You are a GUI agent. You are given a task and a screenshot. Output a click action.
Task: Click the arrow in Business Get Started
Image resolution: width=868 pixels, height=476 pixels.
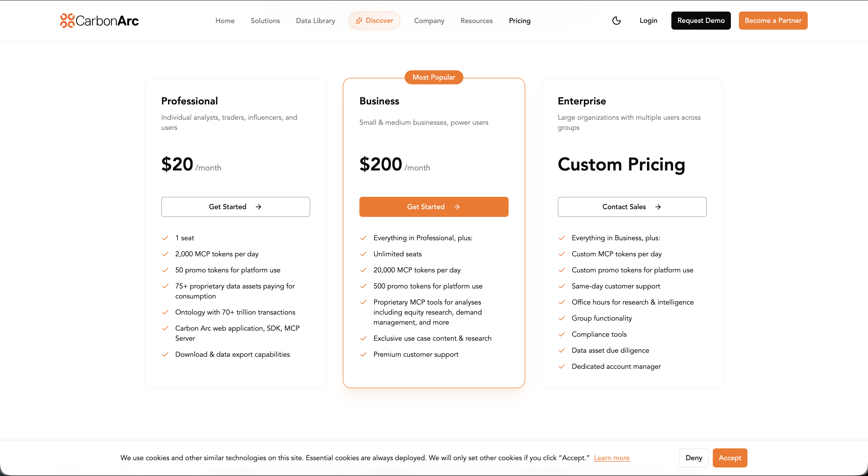pyautogui.click(x=457, y=207)
